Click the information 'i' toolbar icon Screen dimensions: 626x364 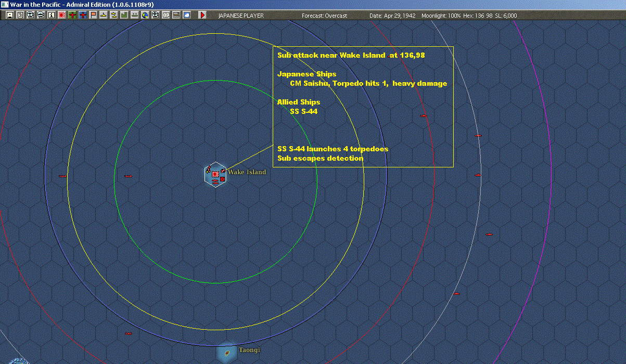tap(52, 16)
